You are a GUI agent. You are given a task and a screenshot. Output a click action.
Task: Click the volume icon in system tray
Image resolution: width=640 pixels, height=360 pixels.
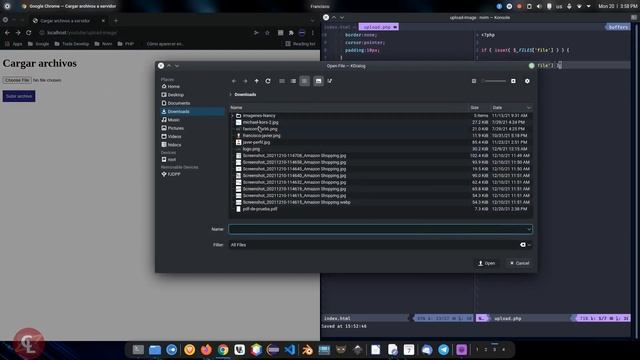pos(539,6)
